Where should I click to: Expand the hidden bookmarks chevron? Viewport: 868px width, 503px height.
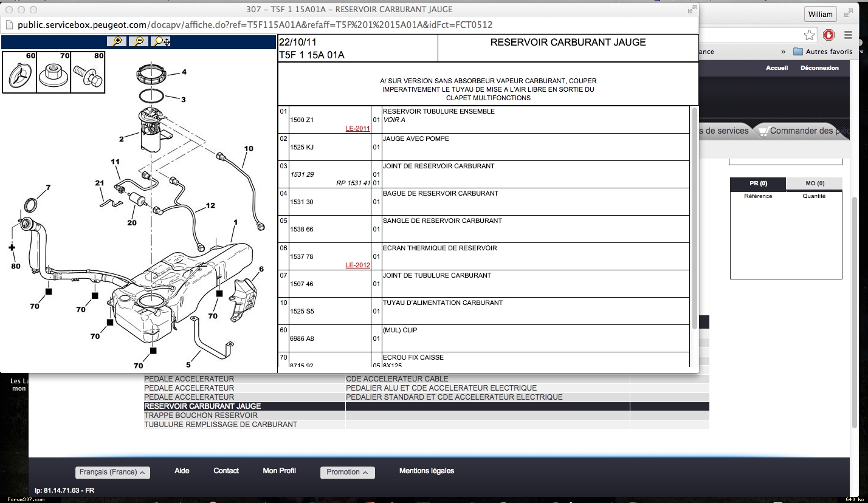coord(784,52)
